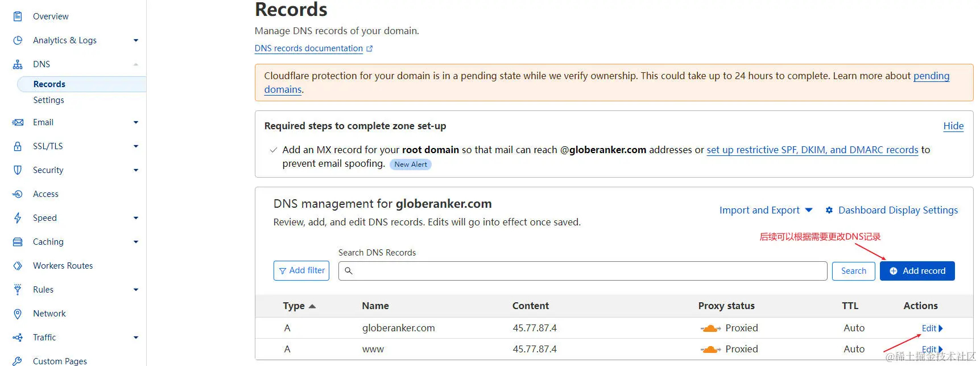980x366 pixels.
Task: Toggle proxy cloud for globeranker.com record
Action: coord(710,328)
